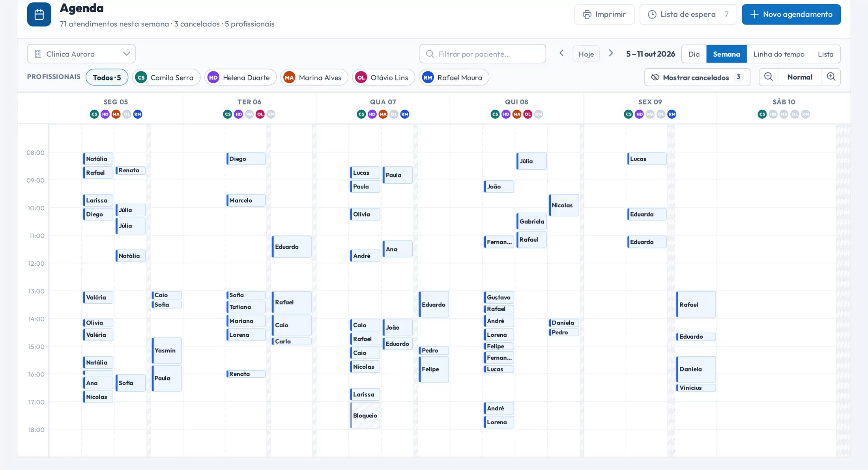Toggle Mostrar cancelados visibility
Image resolution: width=868 pixels, height=470 pixels.
coord(697,77)
